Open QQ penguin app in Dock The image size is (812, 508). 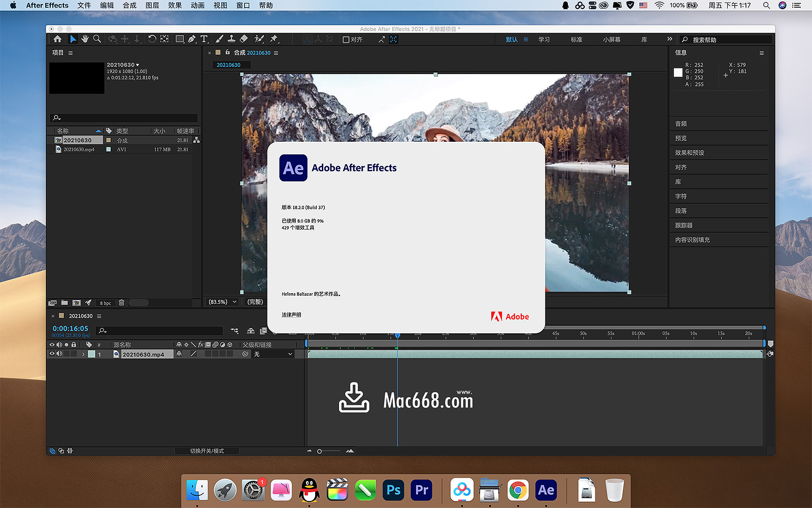[309, 490]
